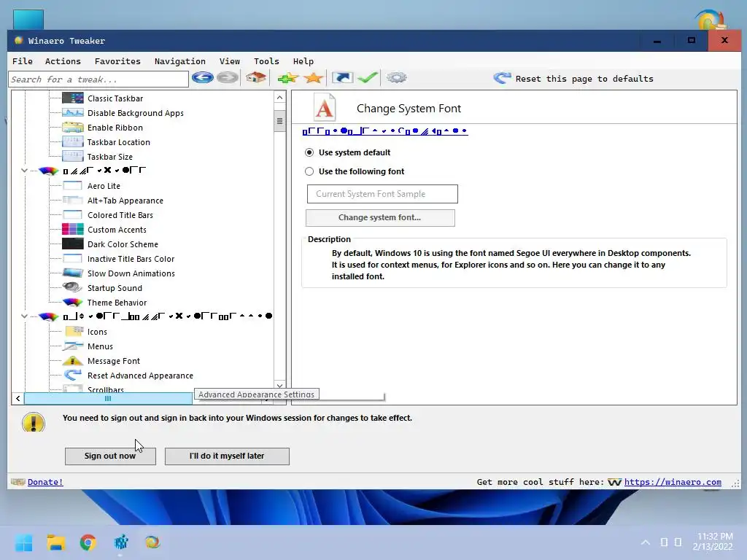747x560 pixels.
Task: Open the https://winaero.com link
Action: click(673, 482)
